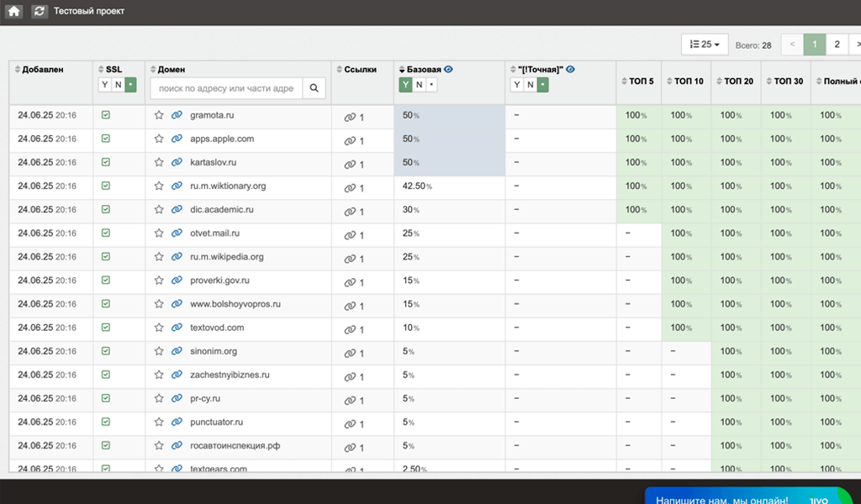861x504 pixels.
Task: Favorite the textovod.com domain with the star
Action: 159,328
